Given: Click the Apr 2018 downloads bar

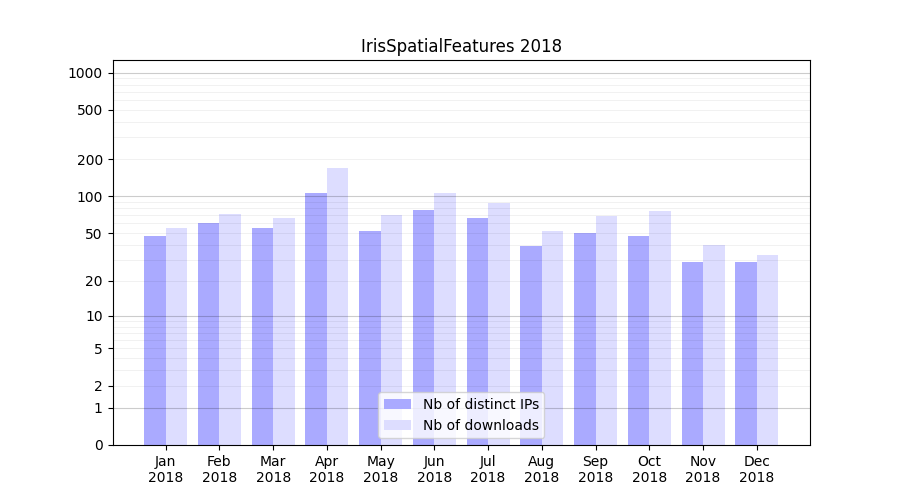Looking at the screenshot, I should click(338, 306).
